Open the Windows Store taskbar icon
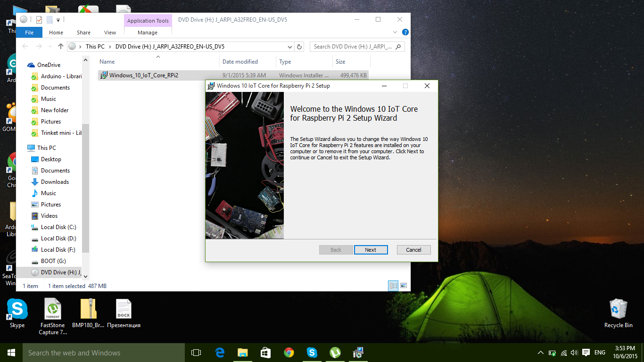Viewport: 644px width, 362px height. click(x=265, y=353)
